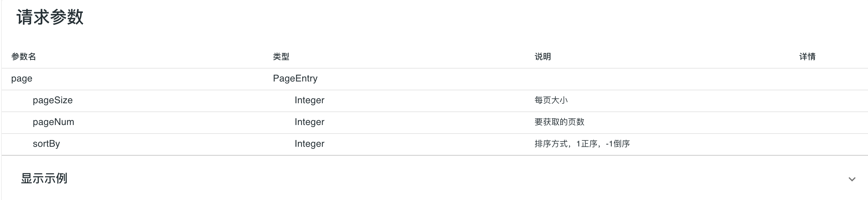Click the empty 详情 cell for page

click(807, 79)
